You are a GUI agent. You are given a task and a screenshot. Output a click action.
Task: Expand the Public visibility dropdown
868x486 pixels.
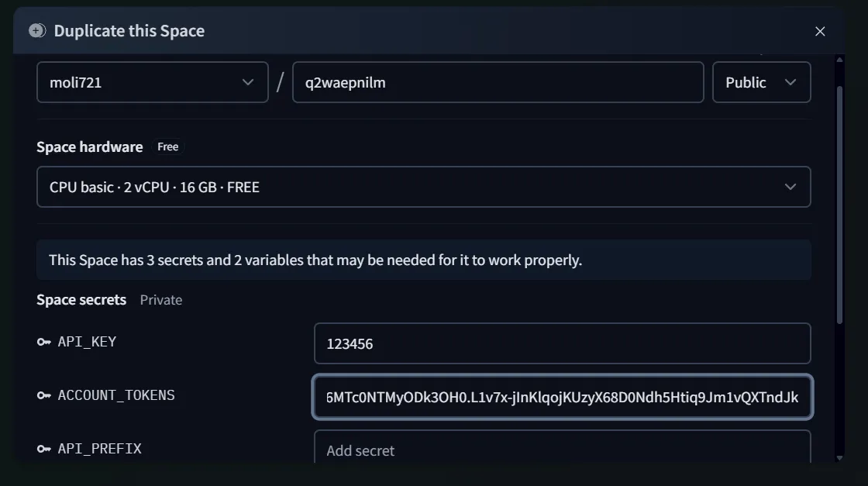pos(761,82)
